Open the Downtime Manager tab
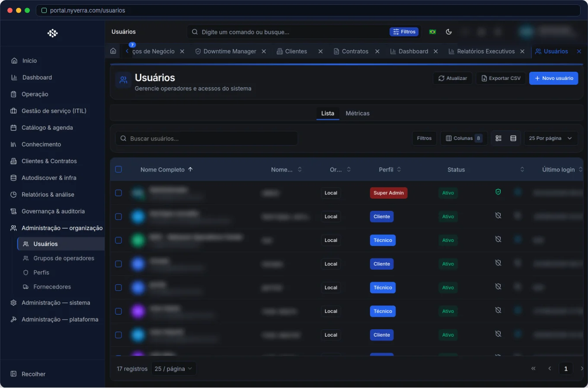Viewport: 588px width, 388px height. click(x=230, y=51)
